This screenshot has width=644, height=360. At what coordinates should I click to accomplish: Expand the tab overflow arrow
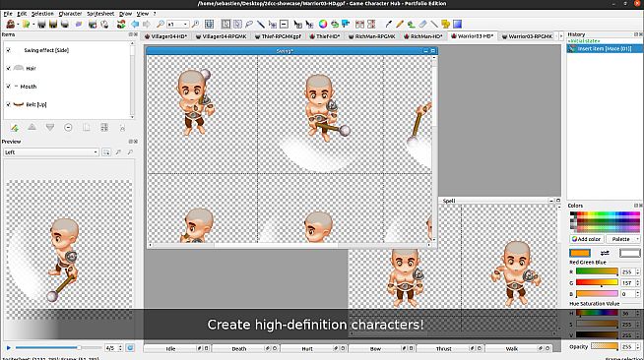(x=561, y=36)
